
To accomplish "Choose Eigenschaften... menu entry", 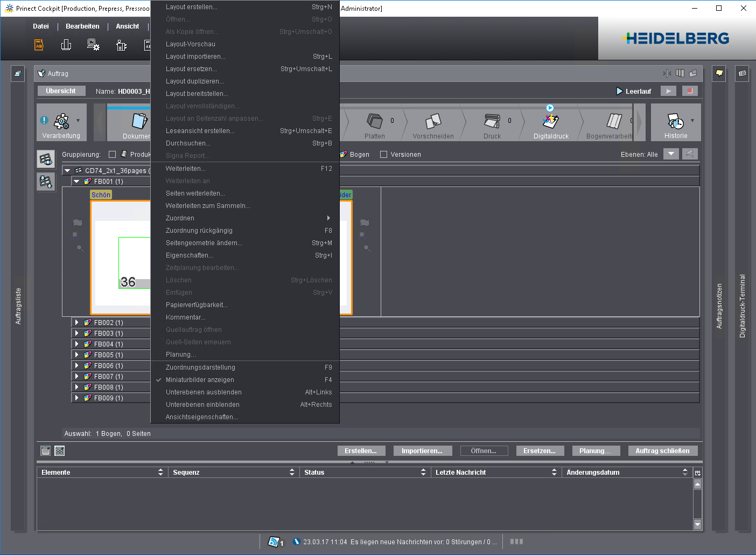I will [245, 255].
